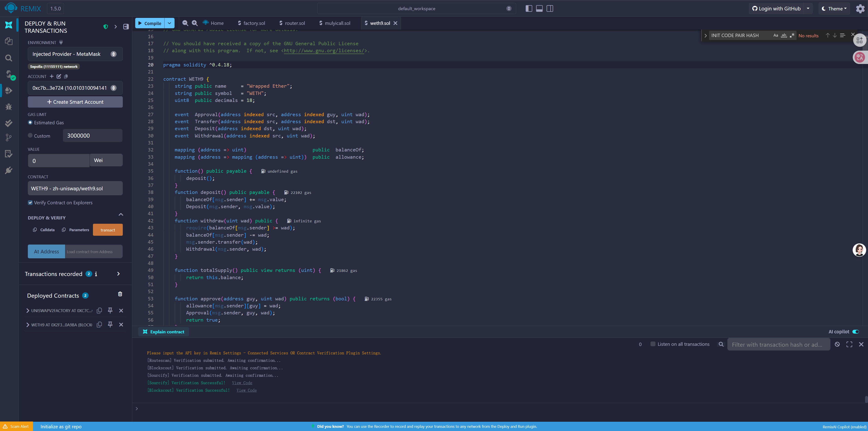Screen dimensions: 868x431
Task: Turn off the AI copilot toggle
Action: point(856,332)
